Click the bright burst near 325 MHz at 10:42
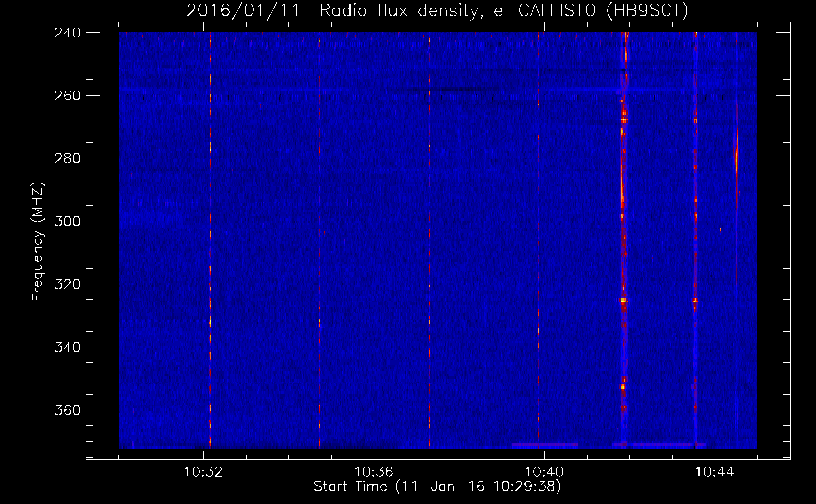The width and height of the screenshot is (816, 504). click(x=624, y=300)
